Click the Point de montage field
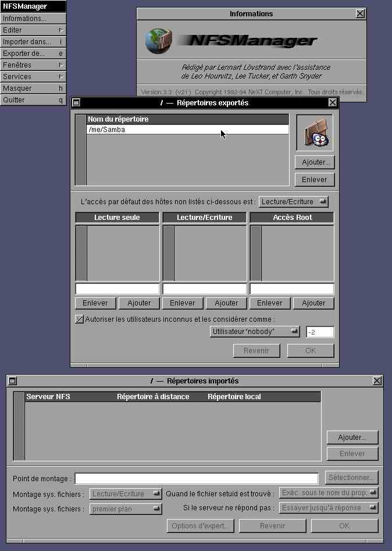The height and width of the screenshot is (551, 392). [197, 478]
